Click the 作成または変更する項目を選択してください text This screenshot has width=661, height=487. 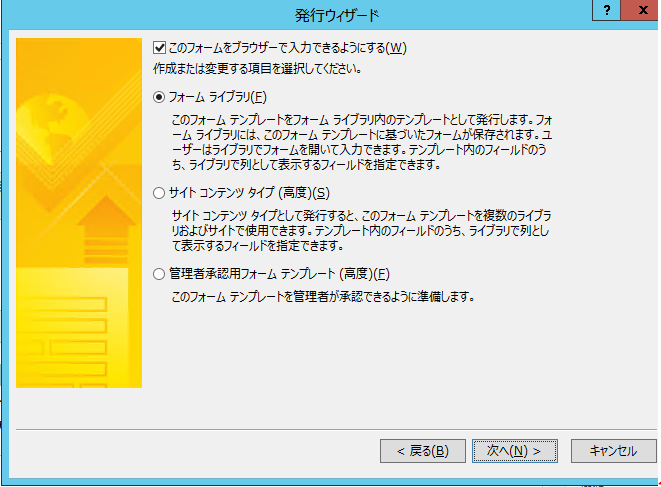[x=258, y=68]
